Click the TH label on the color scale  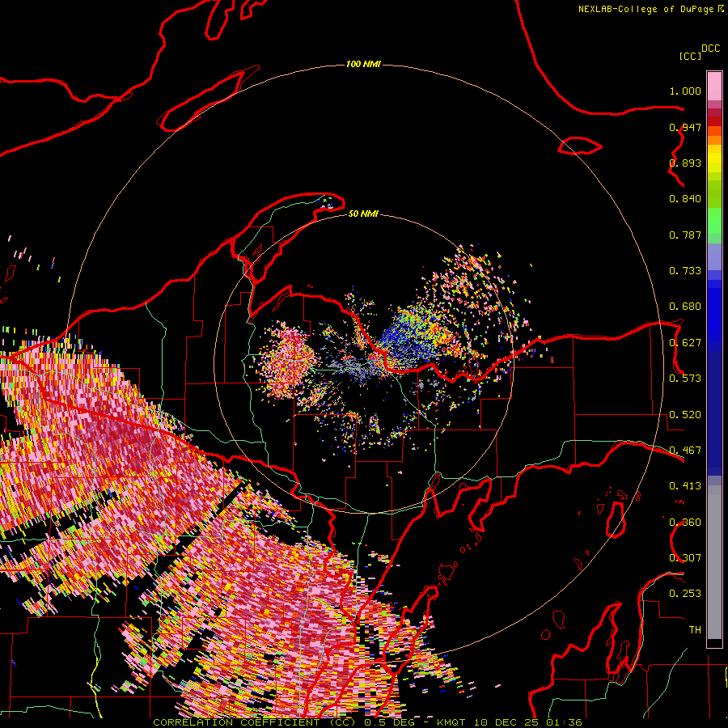coord(695,630)
